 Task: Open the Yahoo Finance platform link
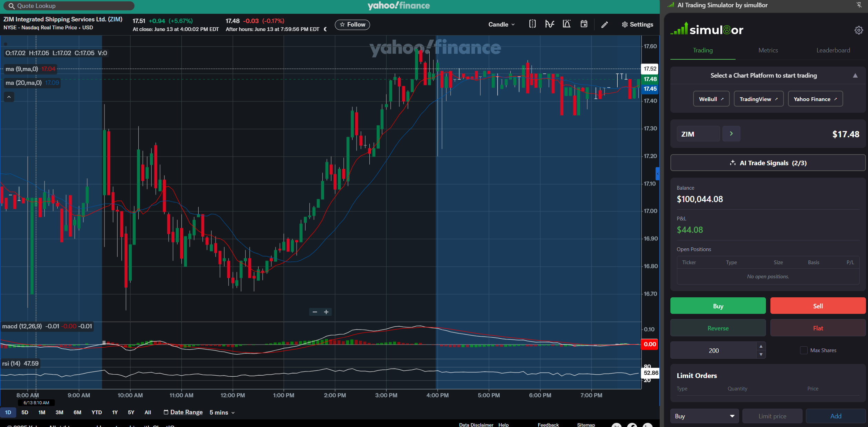coord(815,99)
